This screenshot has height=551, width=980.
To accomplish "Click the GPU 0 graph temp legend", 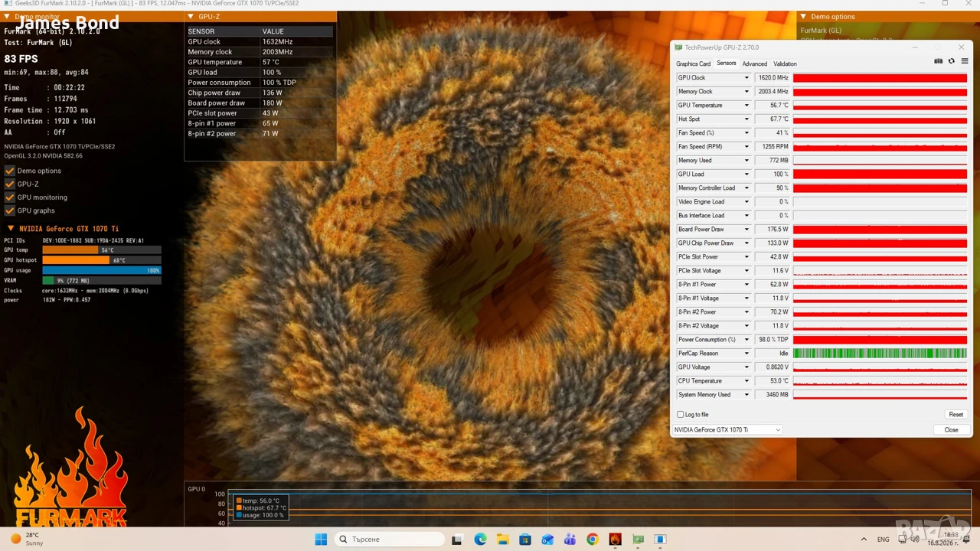I will pos(261,501).
